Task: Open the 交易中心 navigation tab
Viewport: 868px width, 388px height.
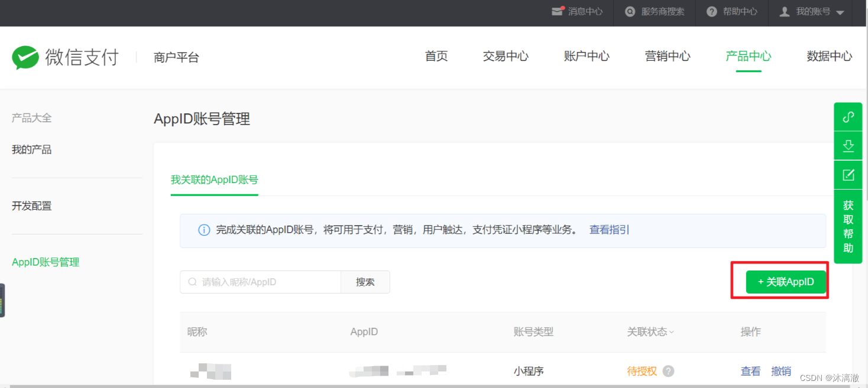Action: pyautogui.click(x=506, y=56)
